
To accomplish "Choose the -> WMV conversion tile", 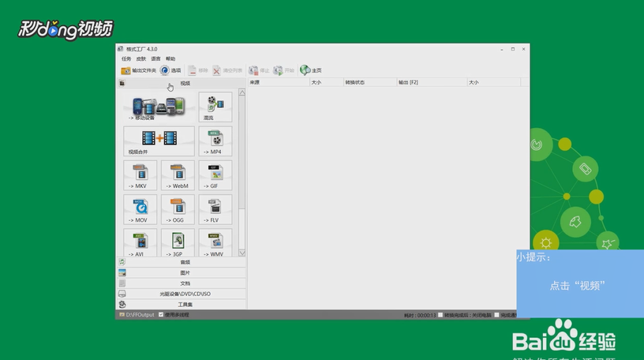I will click(215, 243).
